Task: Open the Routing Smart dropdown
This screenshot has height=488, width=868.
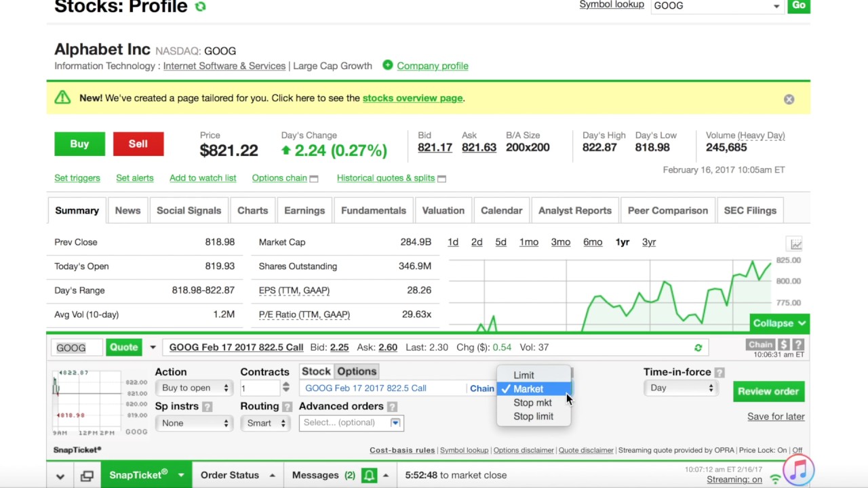Action: coord(265,423)
